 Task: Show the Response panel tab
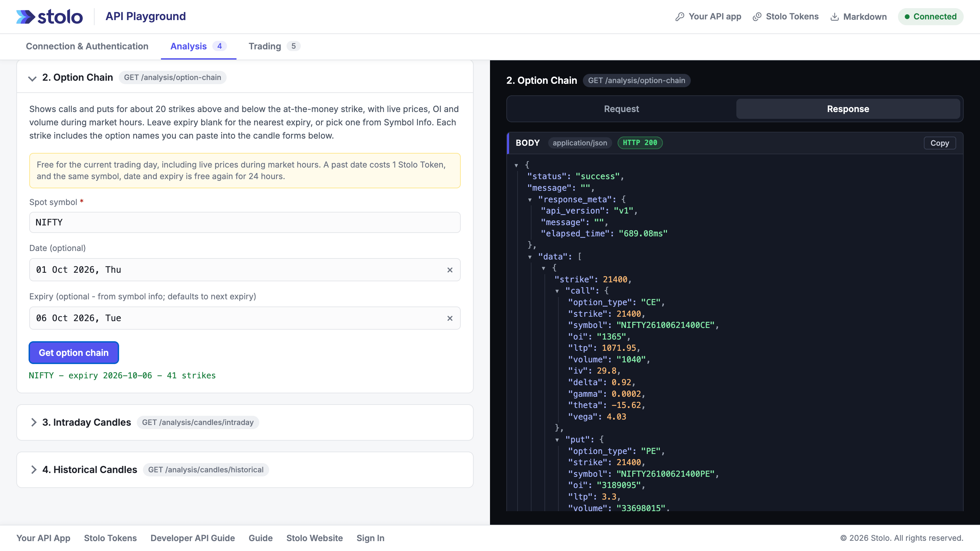848,109
